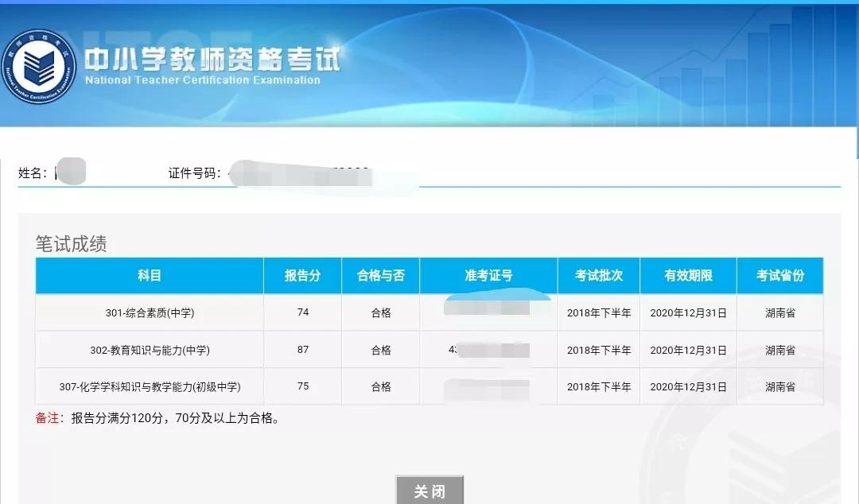This screenshot has height=504, width=859.
Task: Click 湖南省 in the 307 row
Action: [x=780, y=387]
